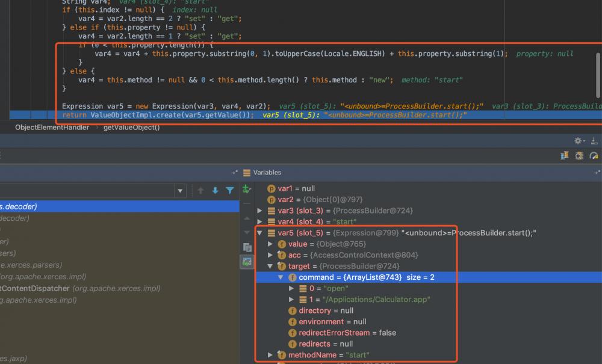Image resolution: width=602 pixels, height=364 pixels.
Task: Click the editor's vertical scrollbar thumb
Action: 598,75
